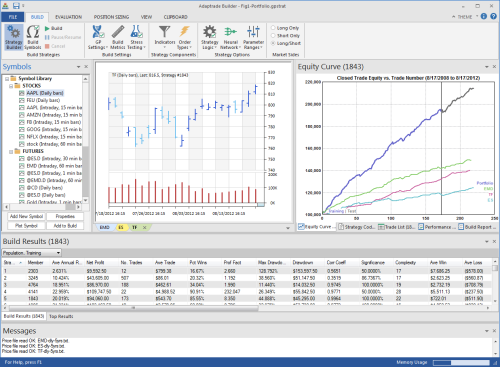Image resolution: width=500 pixels, height=367 pixels.
Task: Select the Long Only radio button
Action: click(273, 28)
